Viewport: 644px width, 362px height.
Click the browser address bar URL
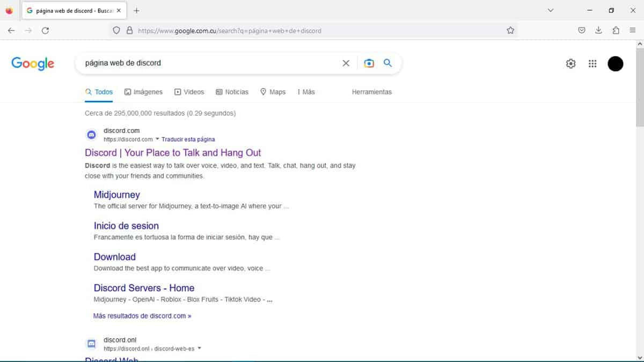[x=230, y=31]
